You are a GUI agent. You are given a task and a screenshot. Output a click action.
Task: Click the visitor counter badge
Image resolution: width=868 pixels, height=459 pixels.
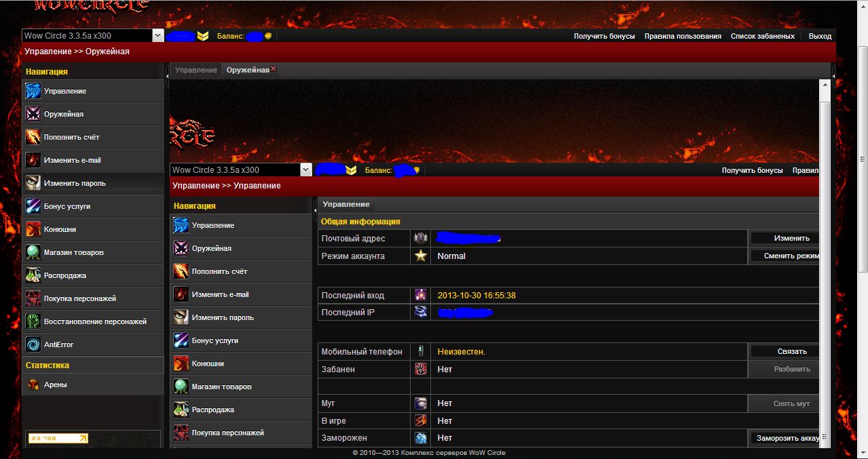58,438
